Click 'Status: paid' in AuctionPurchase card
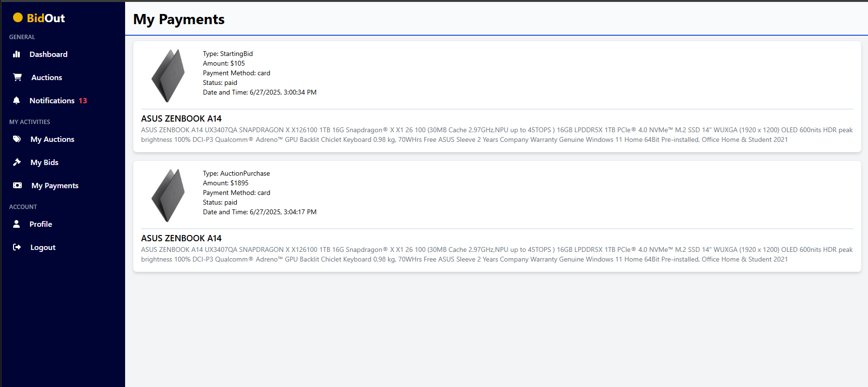This screenshot has height=387, width=868. 220,202
